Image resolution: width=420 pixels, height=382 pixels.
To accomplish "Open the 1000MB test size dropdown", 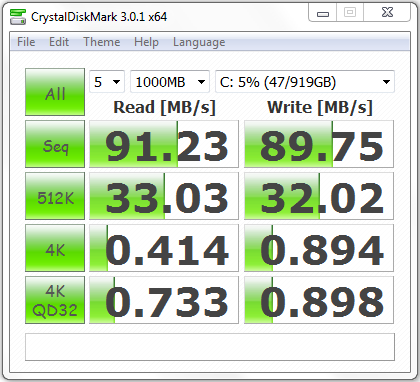I will click(170, 82).
